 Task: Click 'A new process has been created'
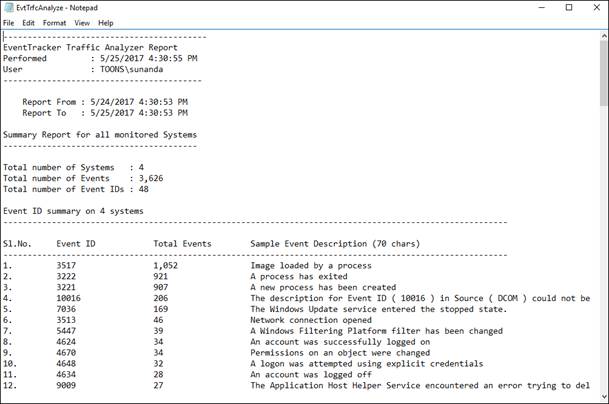(x=323, y=287)
